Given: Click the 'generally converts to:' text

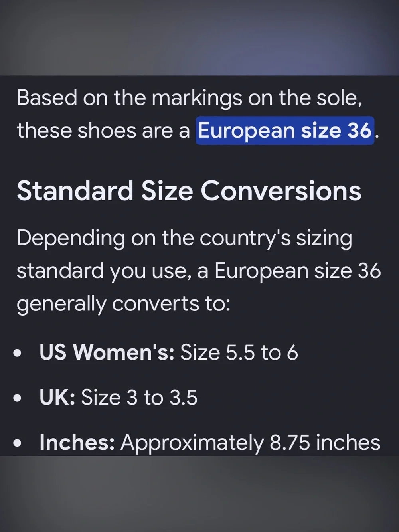Looking at the screenshot, I should coord(123,304).
